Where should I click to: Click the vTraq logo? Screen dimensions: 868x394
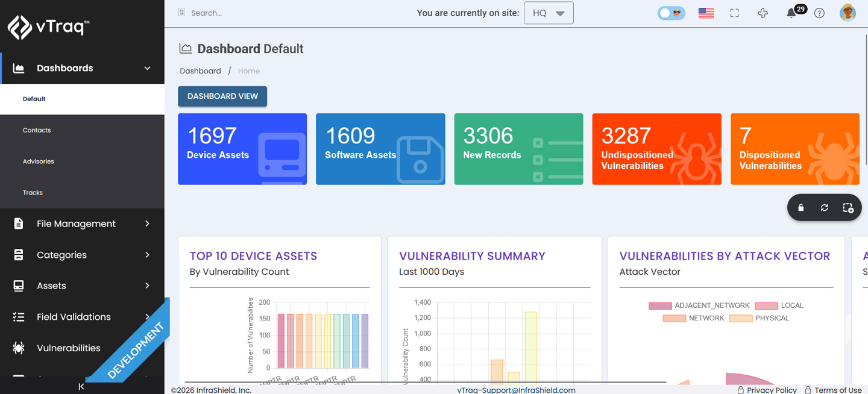[48, 27]
